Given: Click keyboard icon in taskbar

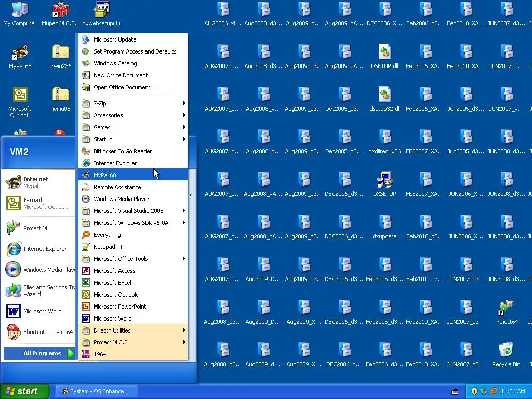Looking at the screenshot, I should [455, 392].
